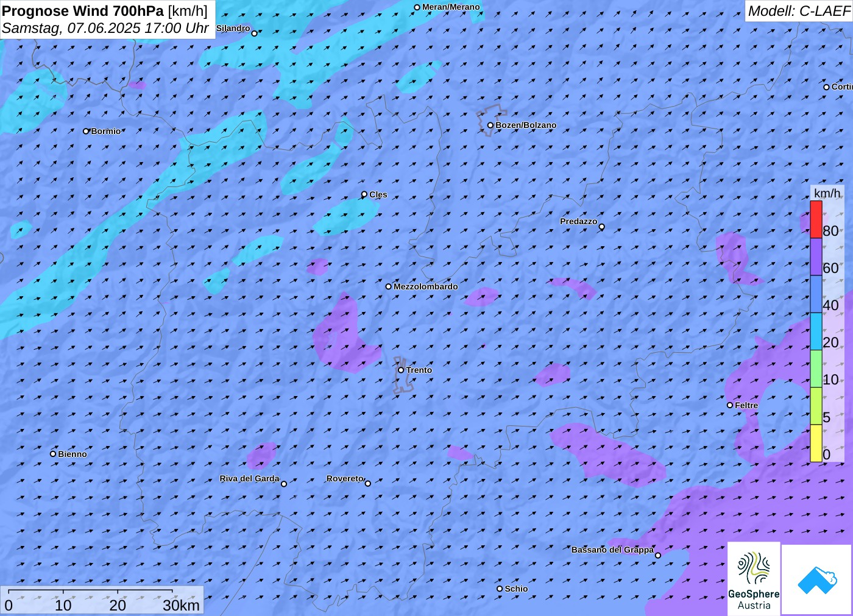Click the 'Schio' map label
853x616 pixels.
coord(516,589)
